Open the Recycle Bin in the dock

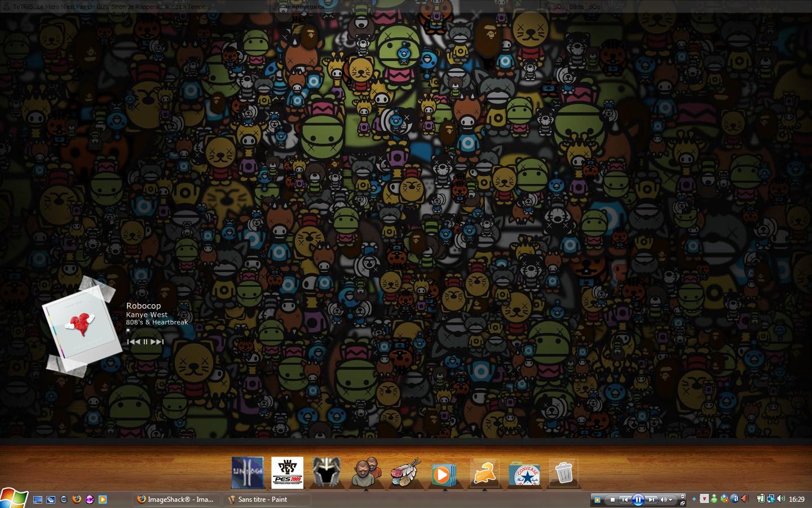click(x=563, y=473)
